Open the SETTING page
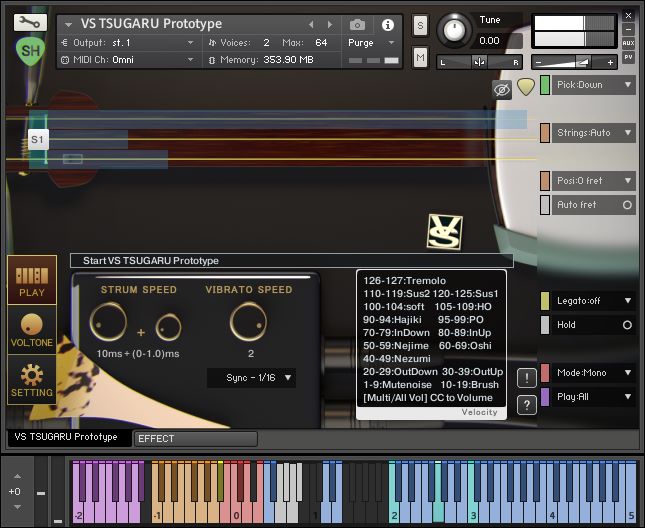645x528 pixels. [x=32, y=381]
